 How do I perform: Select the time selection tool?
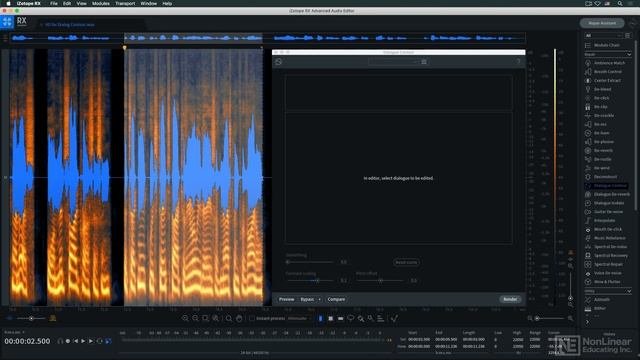pos(320,318)
